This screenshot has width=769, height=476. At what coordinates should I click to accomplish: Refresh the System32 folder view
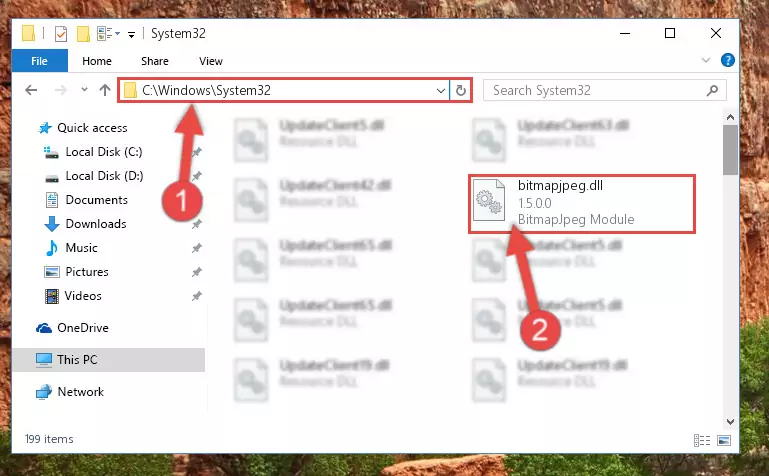coord(461,91)
